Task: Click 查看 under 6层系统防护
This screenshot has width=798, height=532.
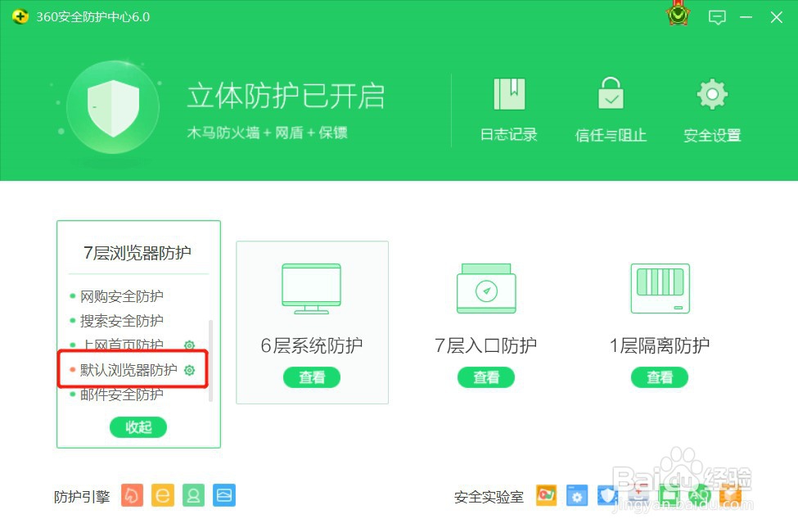Action: 312,377
